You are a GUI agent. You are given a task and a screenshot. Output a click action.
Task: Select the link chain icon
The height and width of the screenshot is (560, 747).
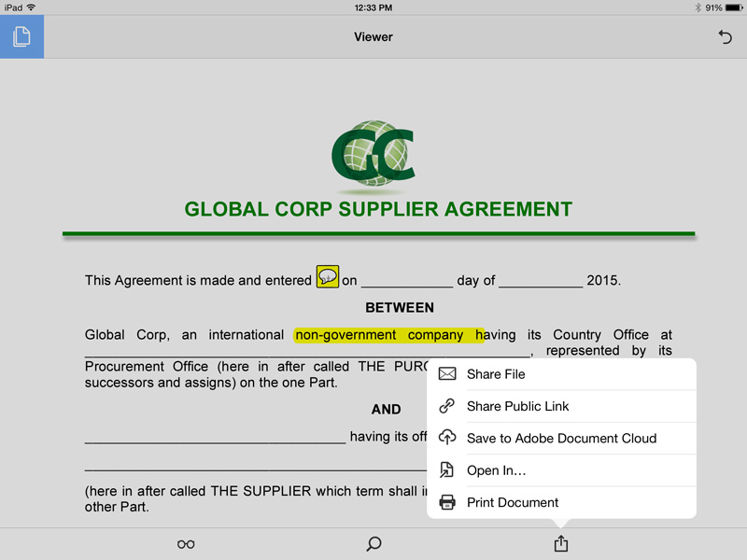447,406
